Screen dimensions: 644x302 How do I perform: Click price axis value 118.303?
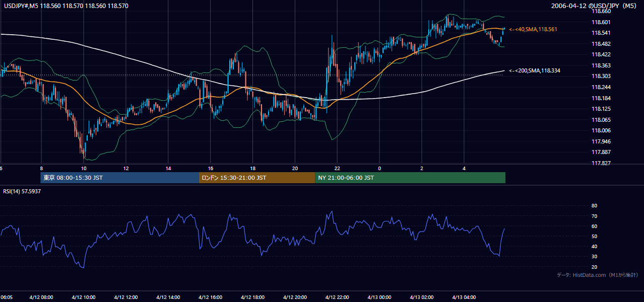(601, 76)
